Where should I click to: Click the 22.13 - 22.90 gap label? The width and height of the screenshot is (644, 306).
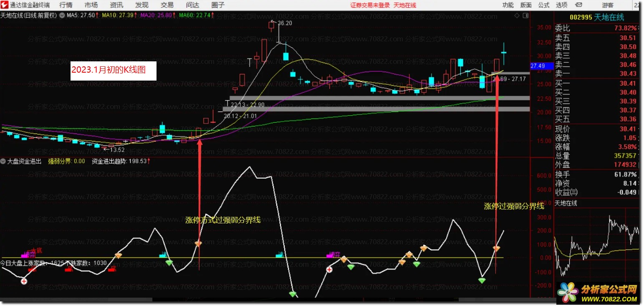click(247, 104)
